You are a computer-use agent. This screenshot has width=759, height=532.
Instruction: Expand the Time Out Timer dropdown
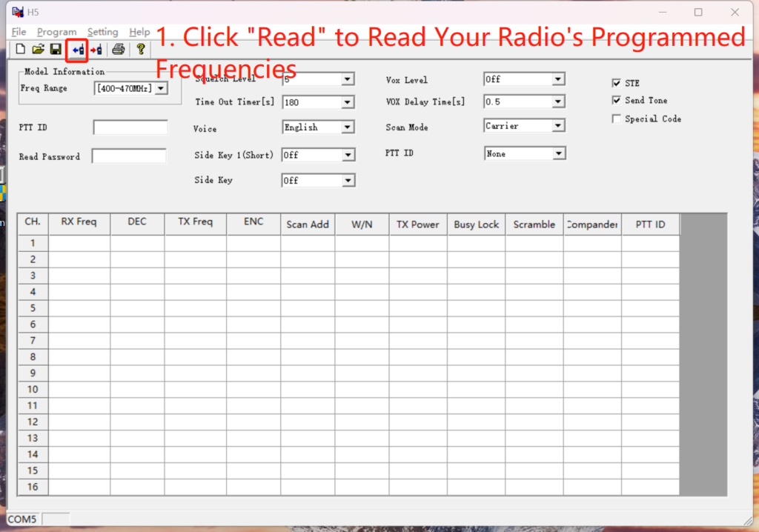[347, 102]
